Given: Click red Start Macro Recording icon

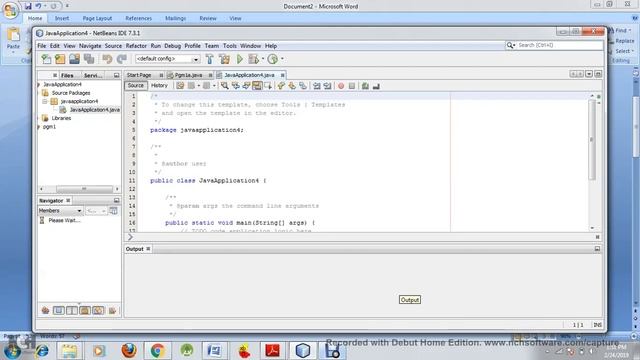Looking at the screenshot, I should 341,86.
